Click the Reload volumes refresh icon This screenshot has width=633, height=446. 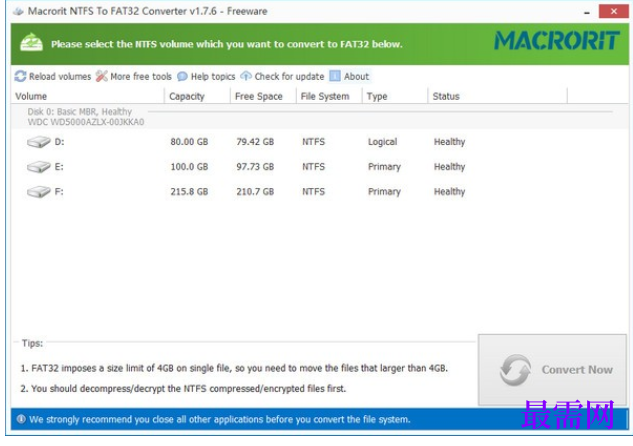20,76
